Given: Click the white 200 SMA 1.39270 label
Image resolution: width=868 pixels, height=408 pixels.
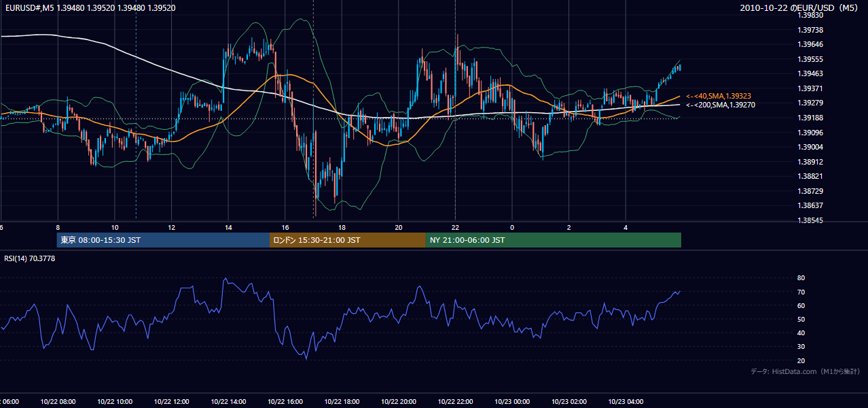Looking at the screenshot, I should (x=720, y=105).
